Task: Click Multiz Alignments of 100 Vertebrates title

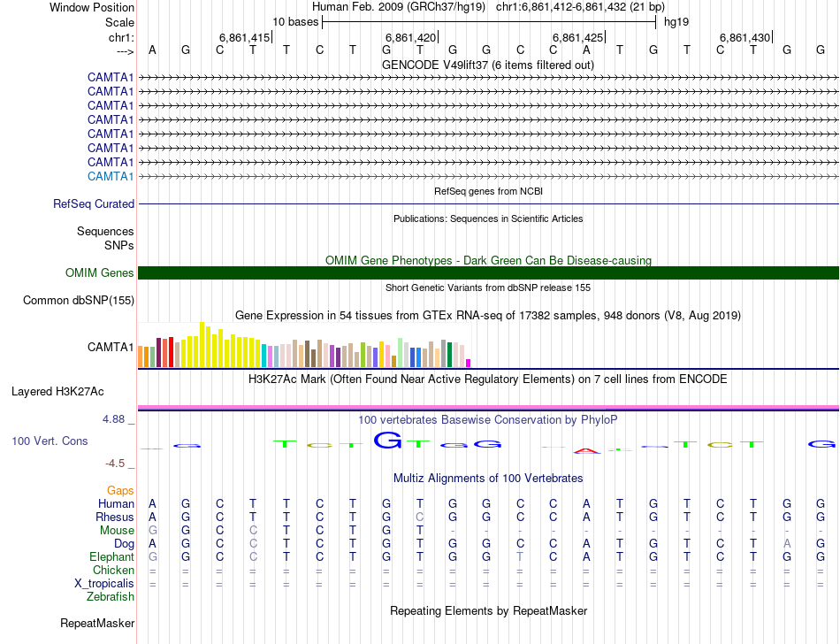Action: pyautogui.click(x=488, y=479)
